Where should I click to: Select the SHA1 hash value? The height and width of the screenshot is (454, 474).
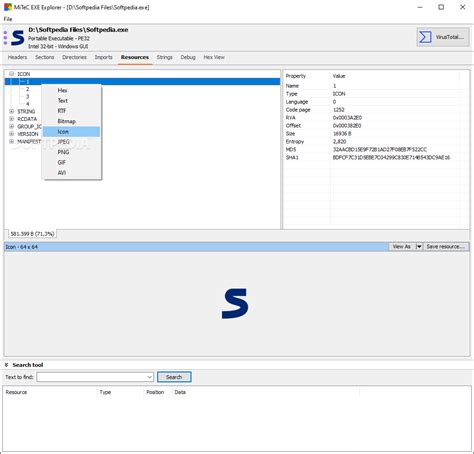[391, 157]
